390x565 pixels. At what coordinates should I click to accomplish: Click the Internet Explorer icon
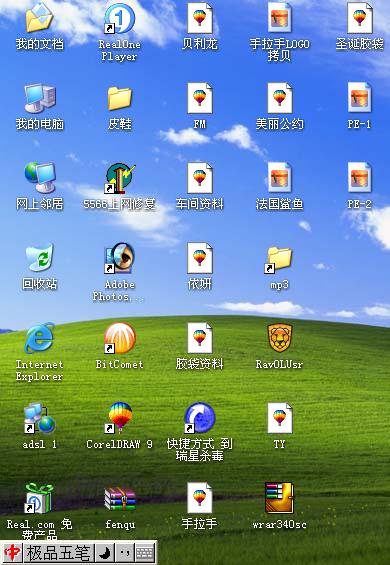tap(40, 338)
